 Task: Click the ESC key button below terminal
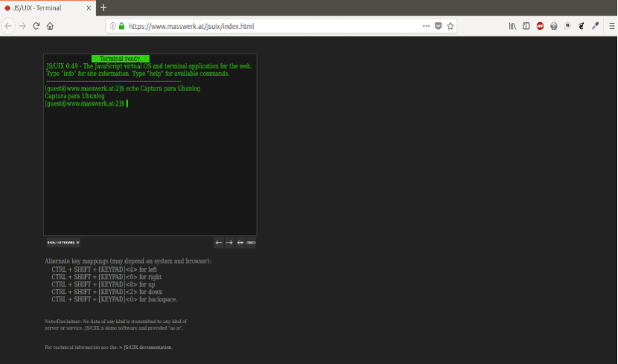coord(251,243)
